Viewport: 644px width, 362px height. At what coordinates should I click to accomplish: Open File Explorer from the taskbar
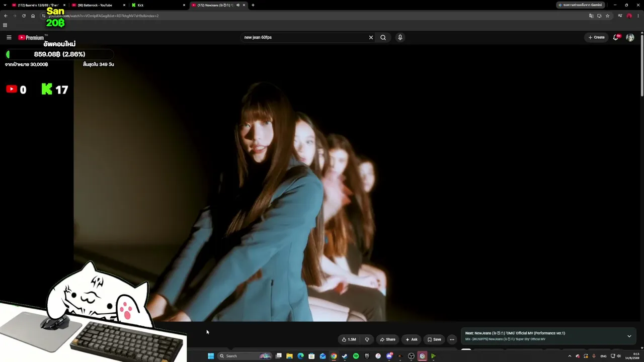pyautogui.click(x=289, y=356)
